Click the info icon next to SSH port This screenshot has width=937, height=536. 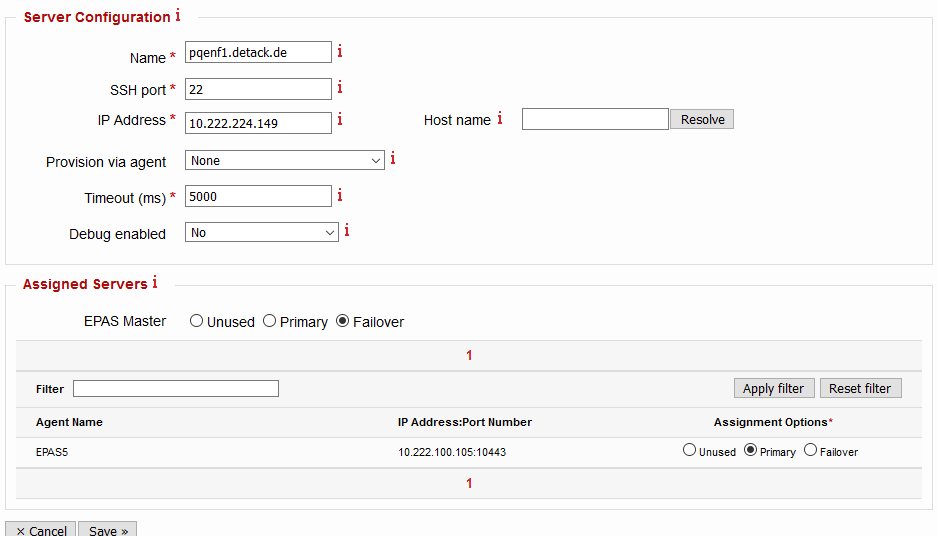340,88
